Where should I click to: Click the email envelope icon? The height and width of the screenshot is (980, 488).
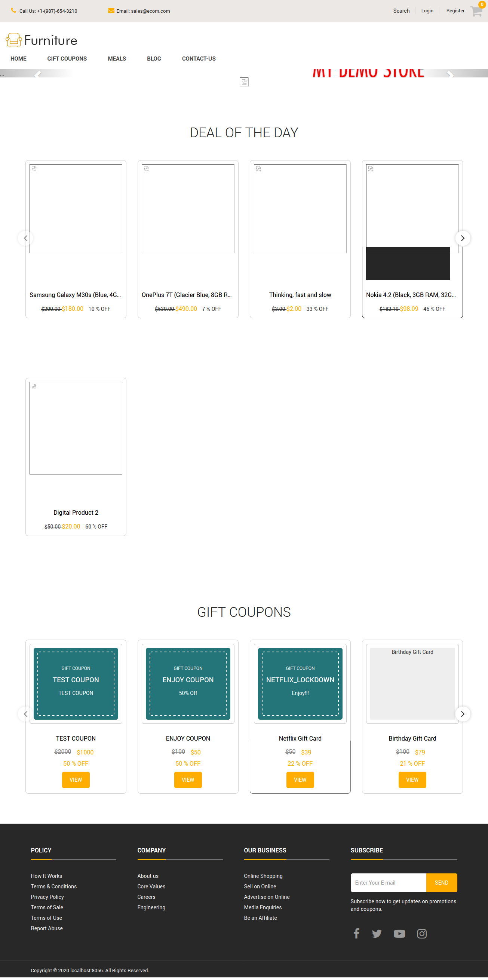[x=111, y=10]
